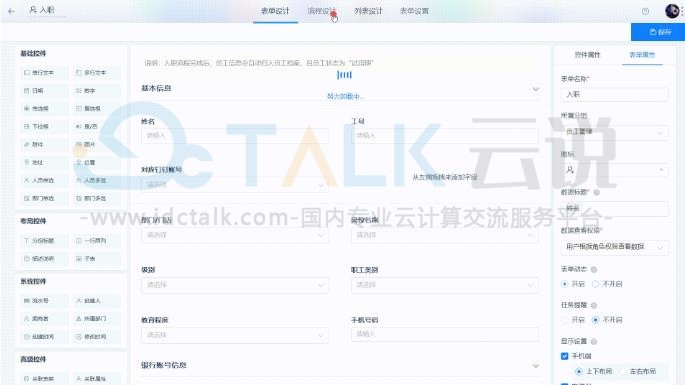This screenshot has height=385, width=685.
Task: Click the 工号 input field
Action: point(444,135)
